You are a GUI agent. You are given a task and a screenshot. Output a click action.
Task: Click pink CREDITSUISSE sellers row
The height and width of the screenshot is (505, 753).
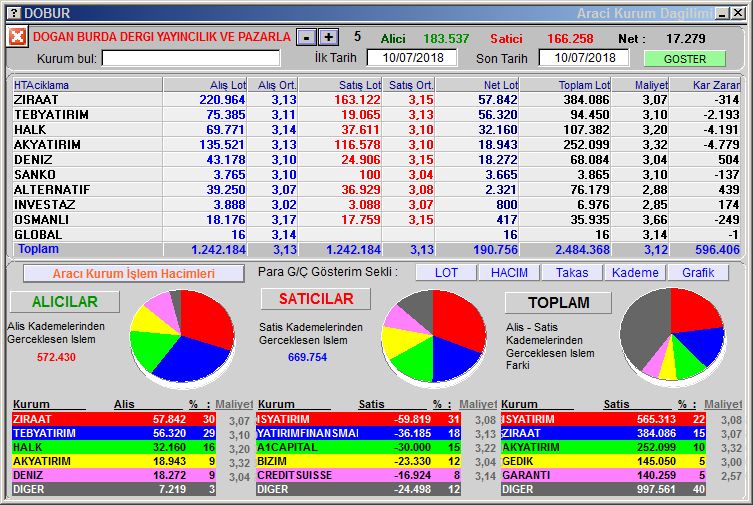(x=358, y=475)
